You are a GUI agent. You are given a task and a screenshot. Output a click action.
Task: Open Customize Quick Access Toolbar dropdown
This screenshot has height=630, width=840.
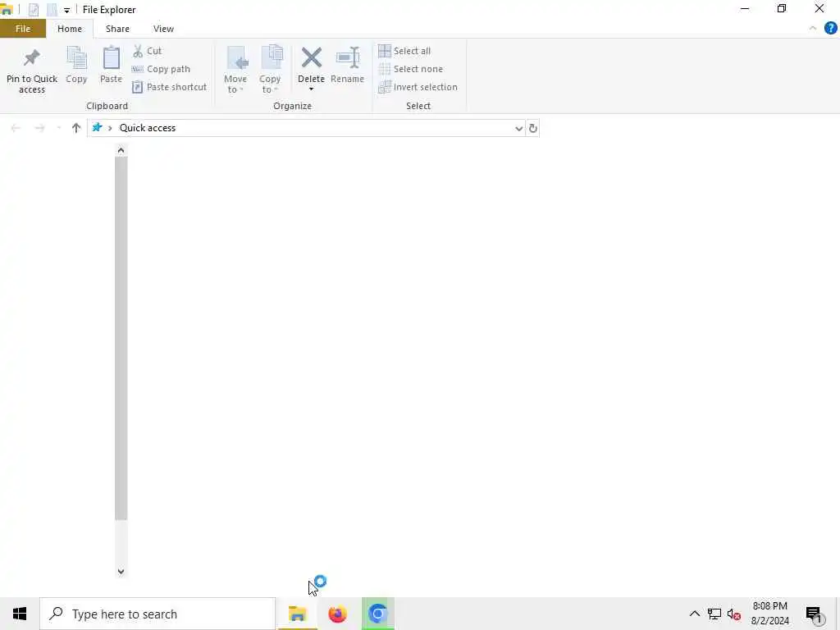coord(66,10)
